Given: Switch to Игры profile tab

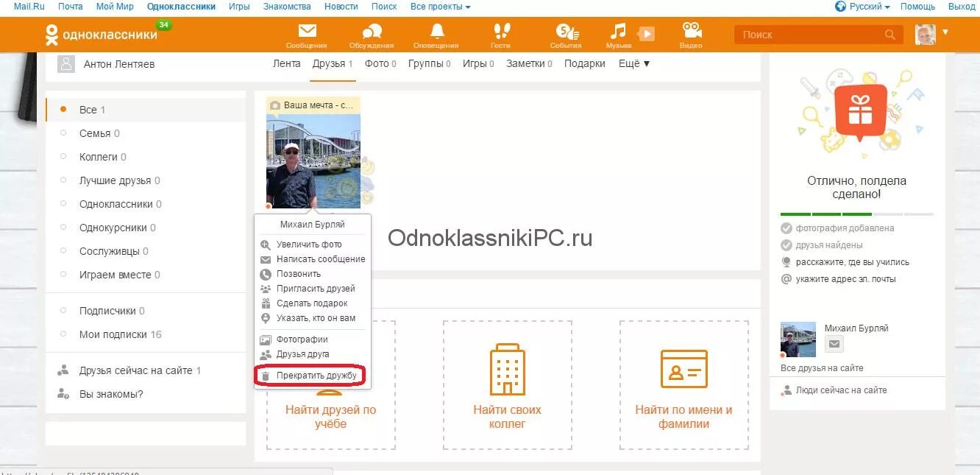Looking at the screenshot, I should click(x=478, y=63).
